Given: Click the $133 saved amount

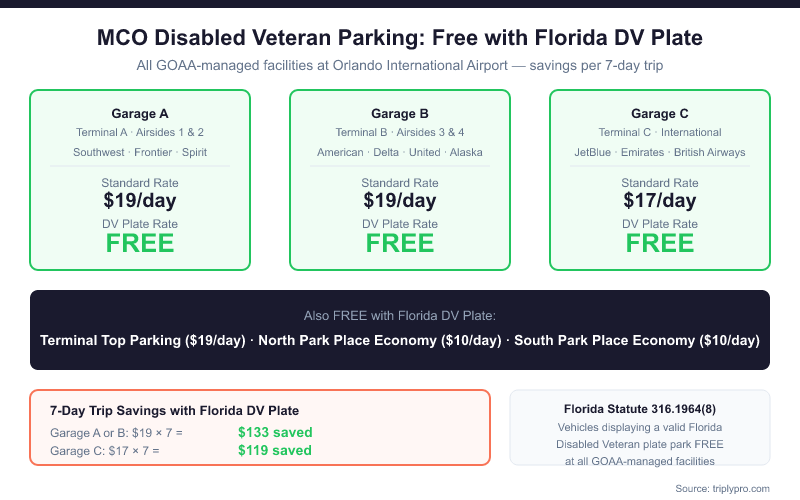Looking at the screenshot, I should 275,432.
